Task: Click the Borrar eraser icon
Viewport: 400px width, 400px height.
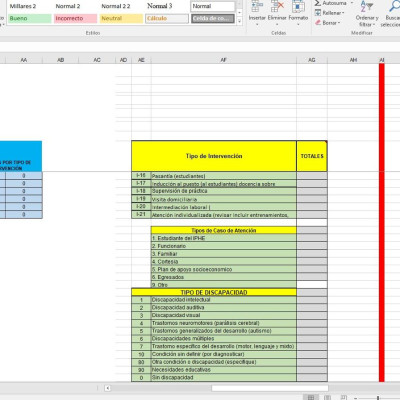Action: pyautogui.click(x=318, y=23)
